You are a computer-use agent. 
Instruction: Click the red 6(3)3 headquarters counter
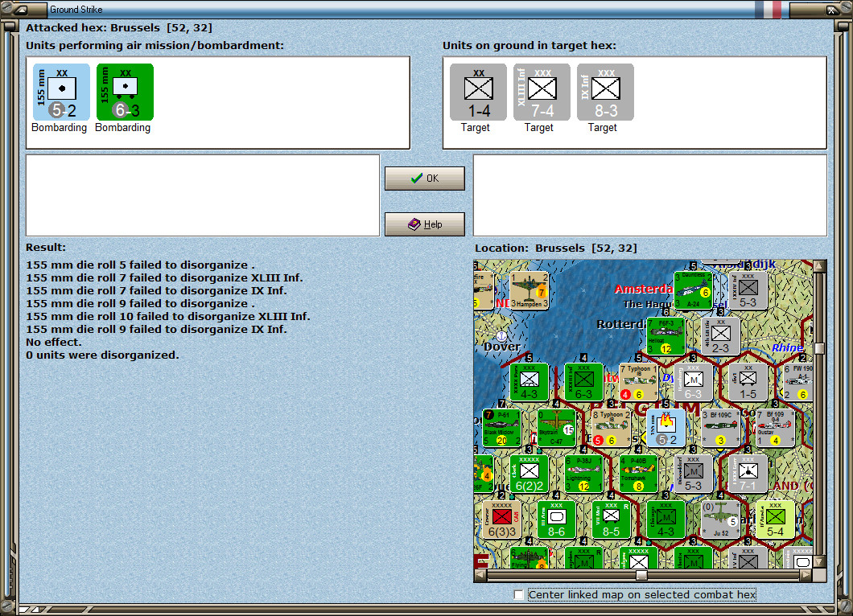tap(501, 519)
